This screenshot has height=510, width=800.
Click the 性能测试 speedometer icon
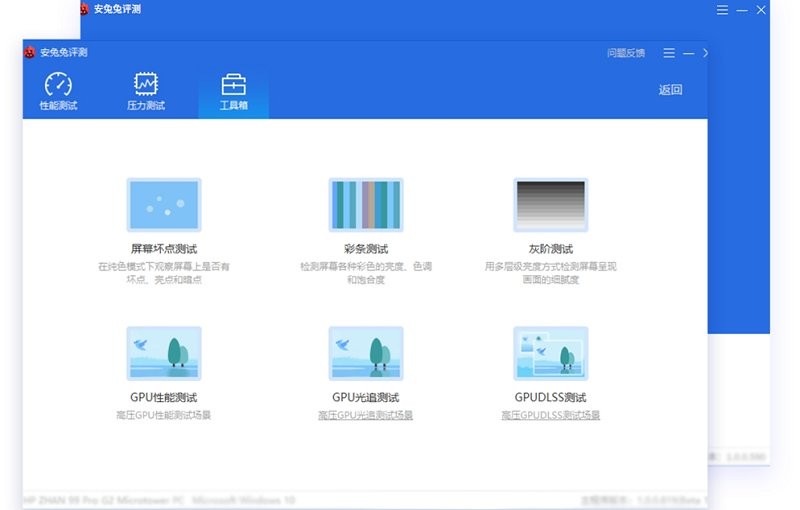point(58,84)
